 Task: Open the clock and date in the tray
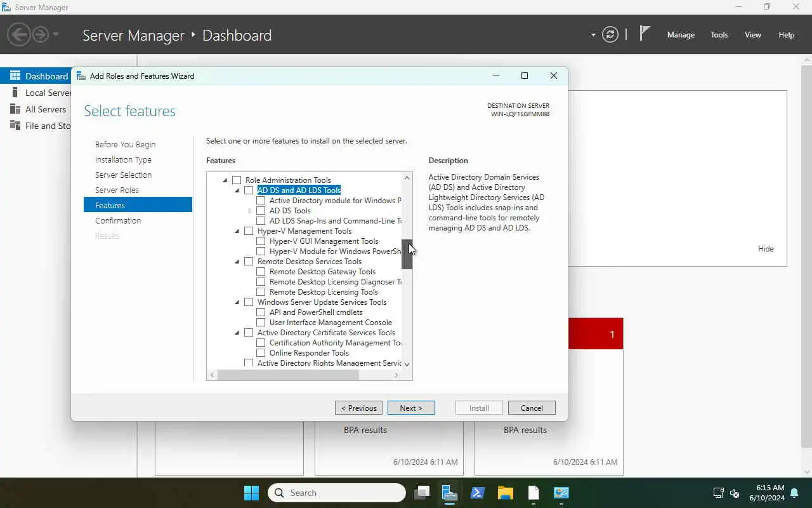(x=766, y=493)
